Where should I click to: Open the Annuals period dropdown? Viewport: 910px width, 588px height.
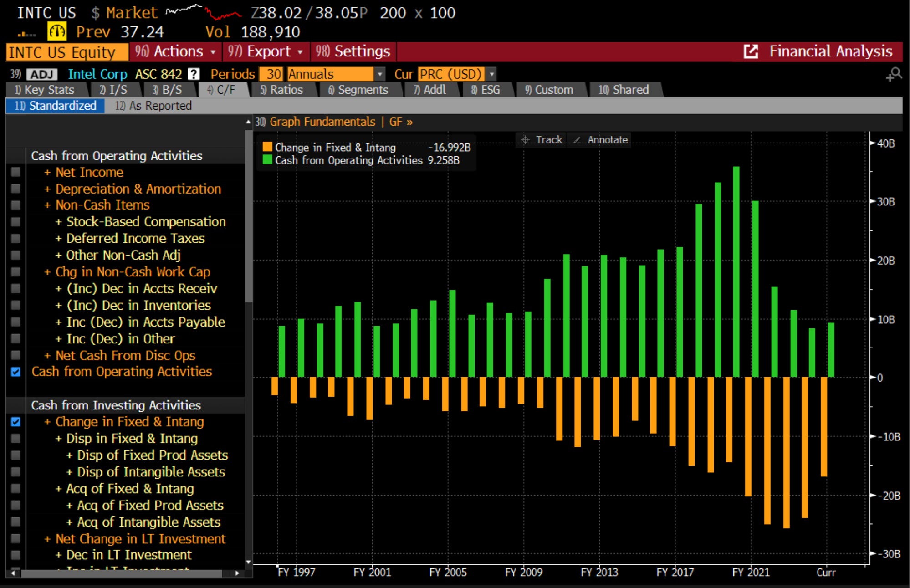point(379,74)
